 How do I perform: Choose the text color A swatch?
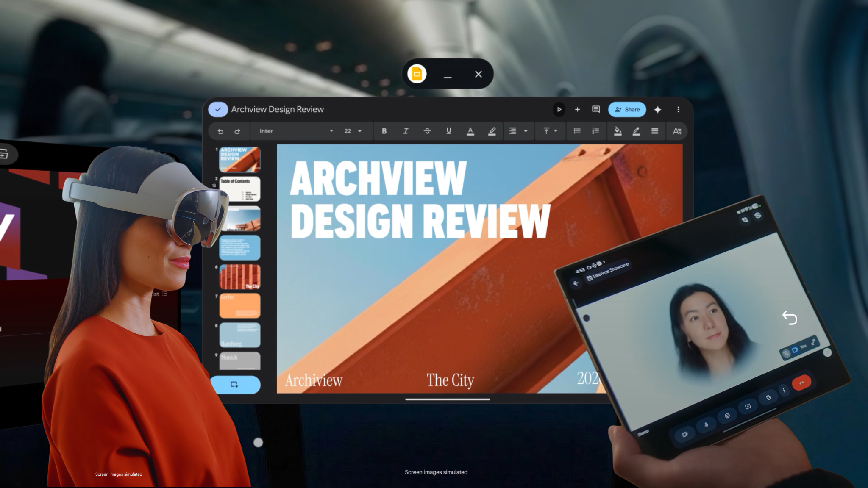click(470, 131)
